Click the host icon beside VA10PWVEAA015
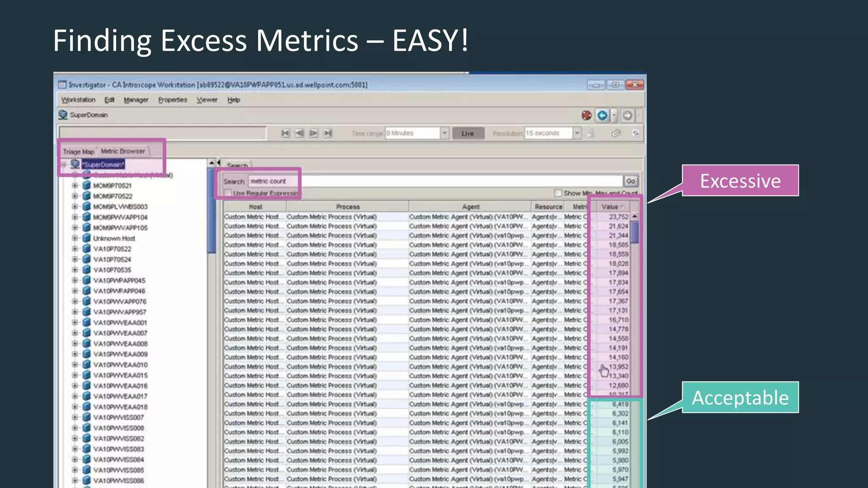Image resolution: width=868 pixels, height=488 pixels. pyautogui.click(x=86, y=375)
